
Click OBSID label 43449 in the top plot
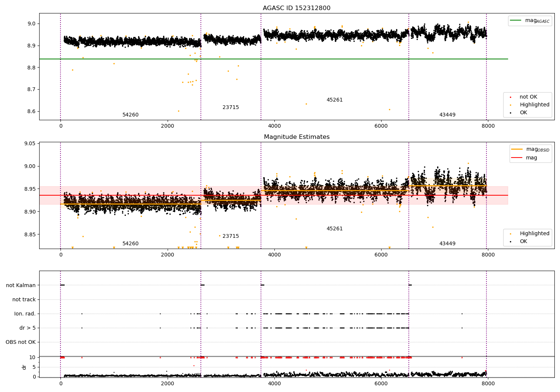click(x=447, y=115)
